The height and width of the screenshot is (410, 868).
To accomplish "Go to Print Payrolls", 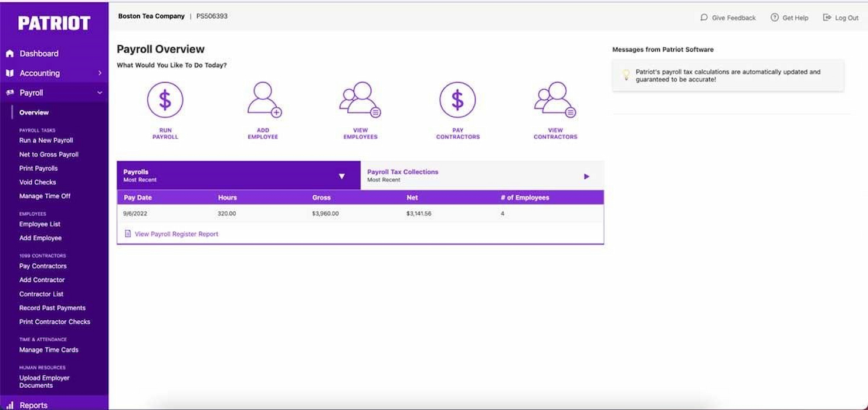I will click(39, 168).
